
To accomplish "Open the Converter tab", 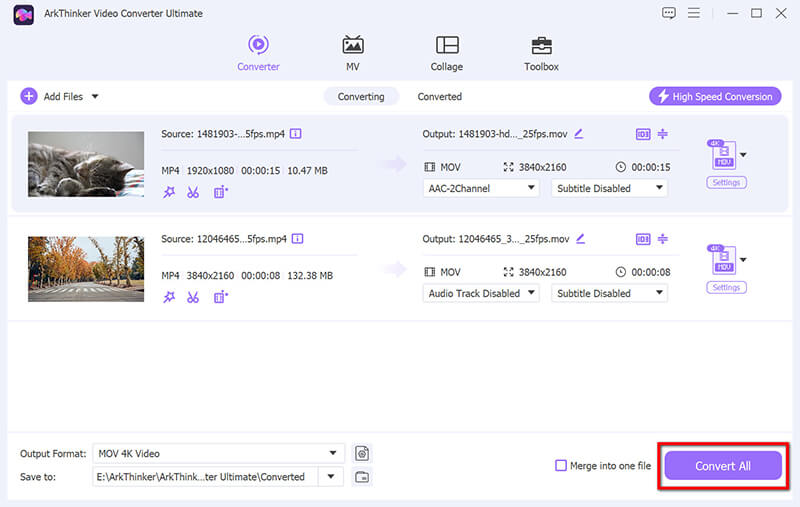I will (258, 53).
